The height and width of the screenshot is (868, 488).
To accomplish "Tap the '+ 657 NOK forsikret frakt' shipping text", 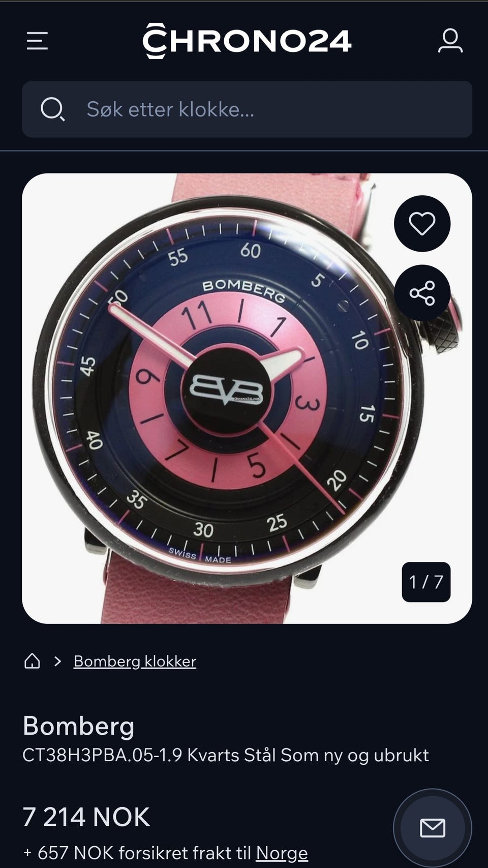I will click(x=137, y=853).
